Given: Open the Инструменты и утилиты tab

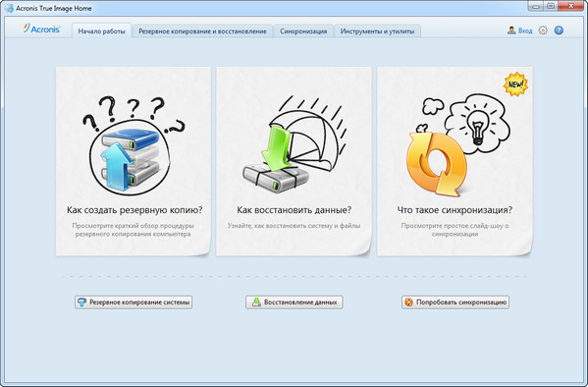Looking at the screenshot, I should click(x=377, y=31).
